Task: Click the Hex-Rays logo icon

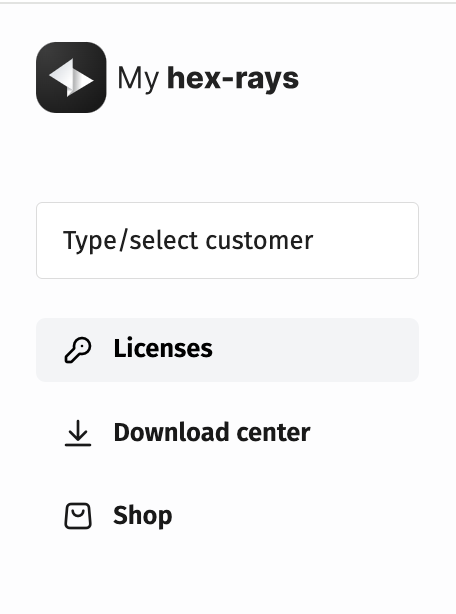Action: pos(71,78)
